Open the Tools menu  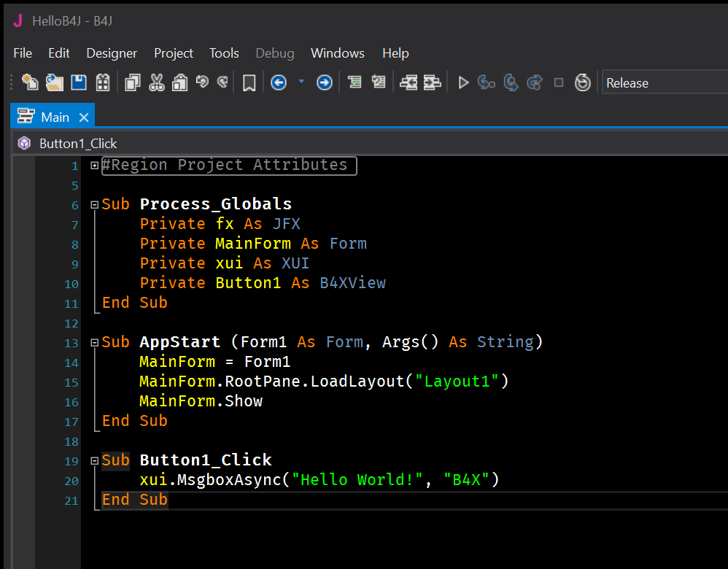pos(224,53)
